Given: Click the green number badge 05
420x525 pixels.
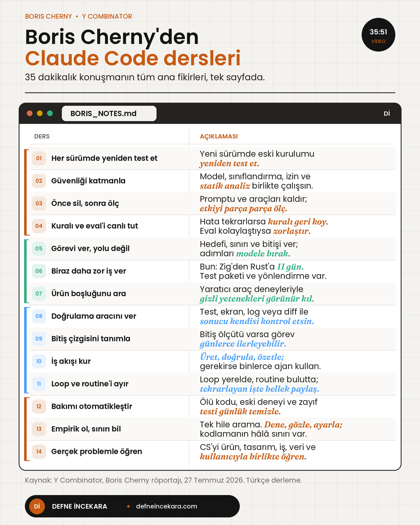Looking at the screenshot, I should [x=39, y=248].
